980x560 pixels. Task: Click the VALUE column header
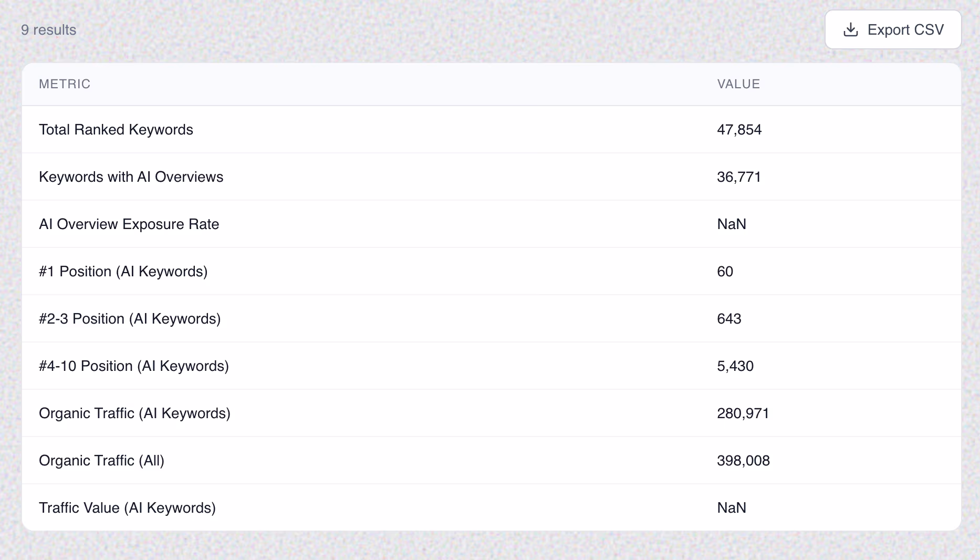pyautogui.click(x=738, y=84)
